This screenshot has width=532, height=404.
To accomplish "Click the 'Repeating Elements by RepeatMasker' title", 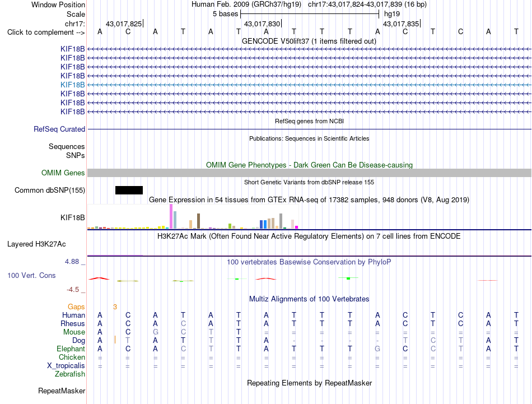I will 309,383.
